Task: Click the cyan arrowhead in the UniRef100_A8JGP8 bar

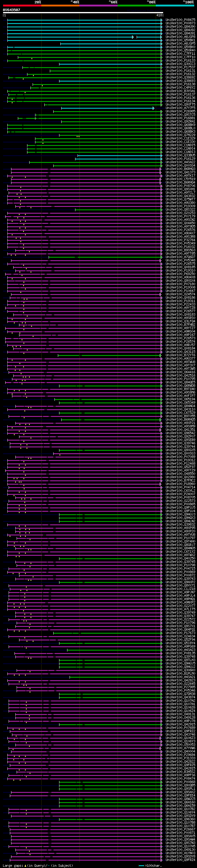Action: pos(133,37)
